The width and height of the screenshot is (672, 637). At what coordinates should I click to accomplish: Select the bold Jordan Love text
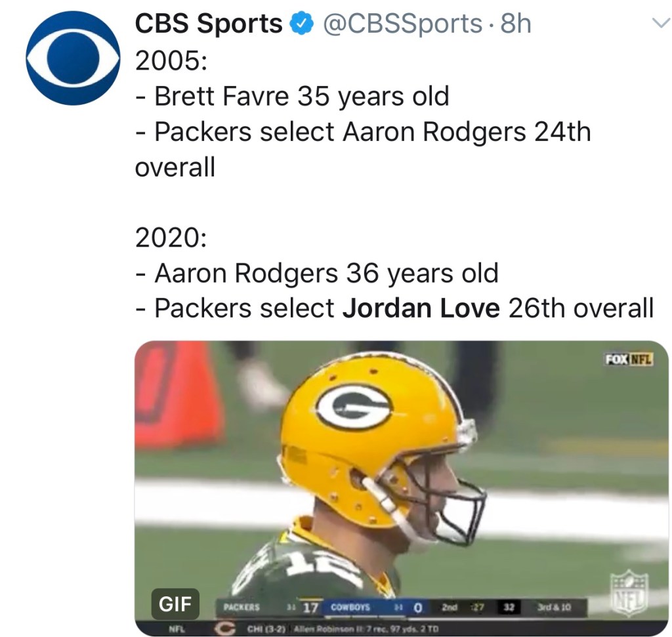point(421,308)
